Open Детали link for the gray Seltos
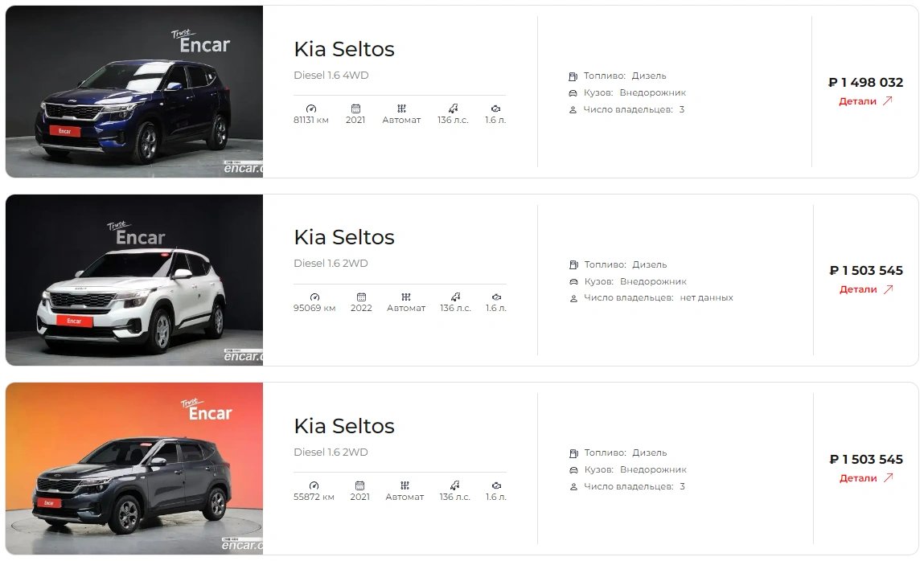This screenshot has height=561, width=924. pyautogui.click(x=866, y=478)
